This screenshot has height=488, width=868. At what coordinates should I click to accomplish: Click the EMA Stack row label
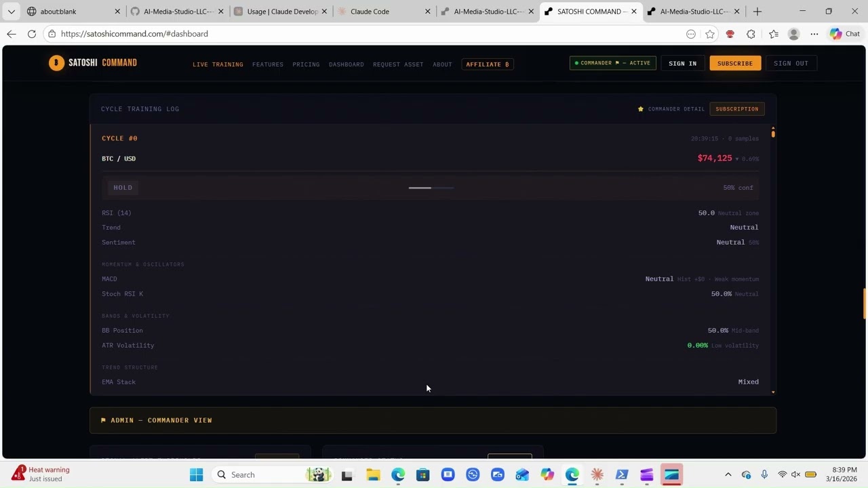click(x=119, y=382)
